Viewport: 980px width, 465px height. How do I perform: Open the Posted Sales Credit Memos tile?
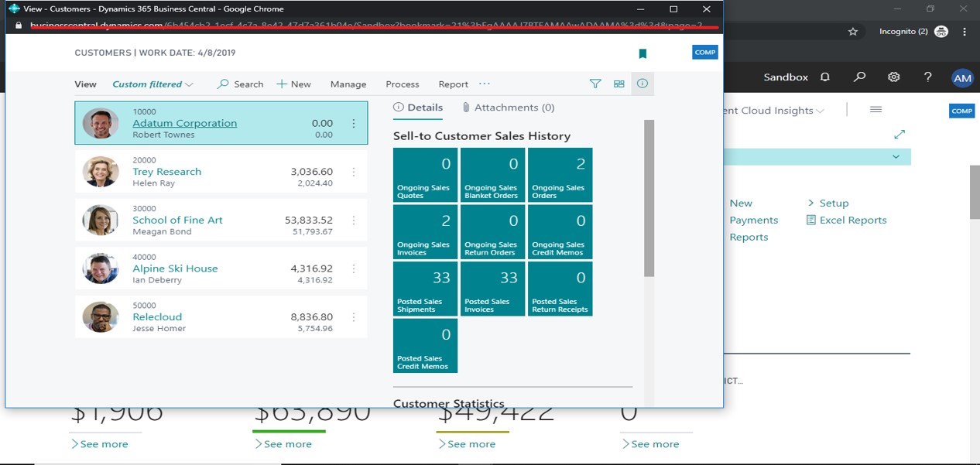click(x=426, y=345)
